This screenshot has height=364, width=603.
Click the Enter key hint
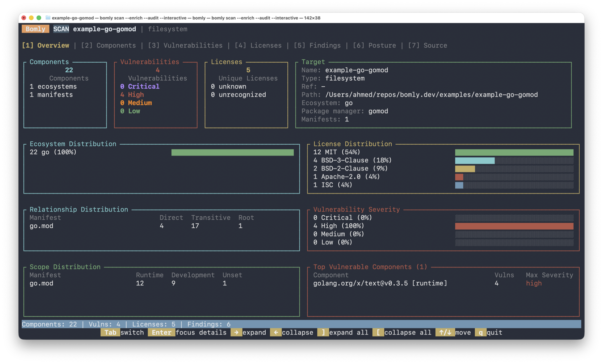[x=161, y=332]
